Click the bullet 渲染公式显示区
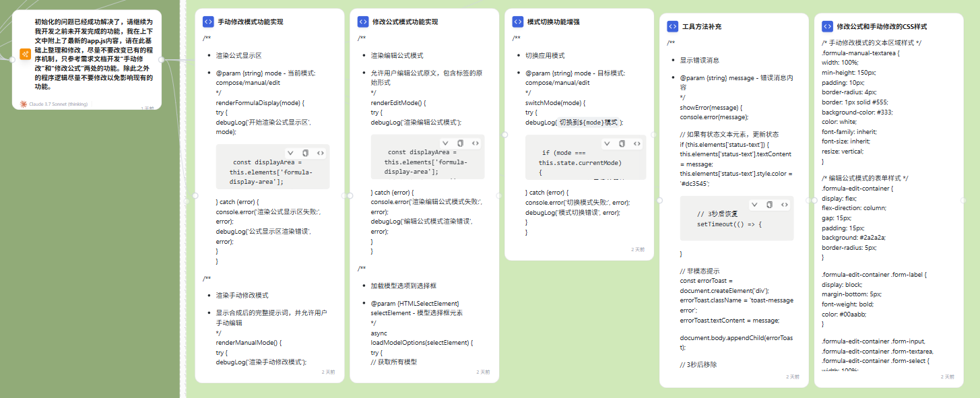 click(238, 55)
